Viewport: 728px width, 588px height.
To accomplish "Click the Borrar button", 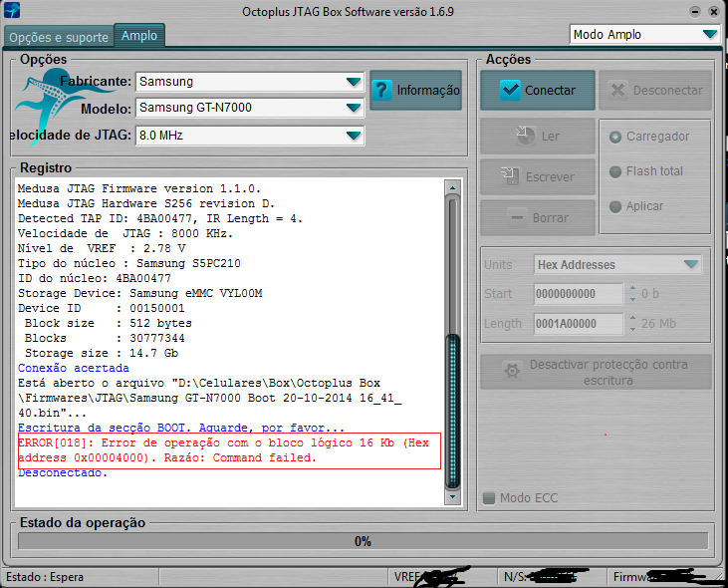I will pyautogui.click(x=538, y=218).
